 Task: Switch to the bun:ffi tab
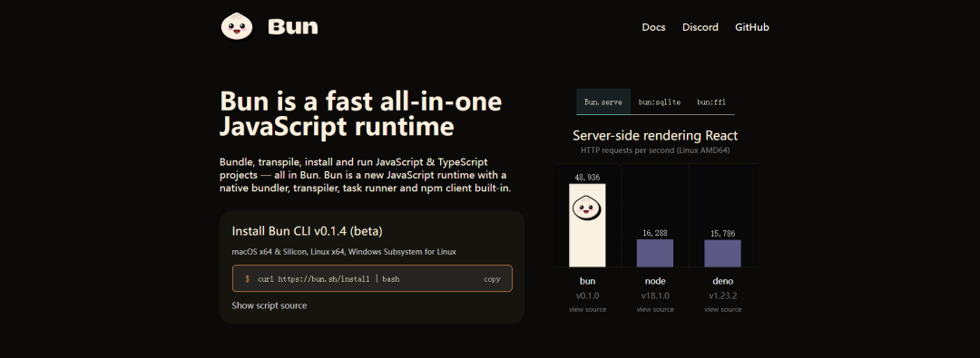tap(711, 102)
